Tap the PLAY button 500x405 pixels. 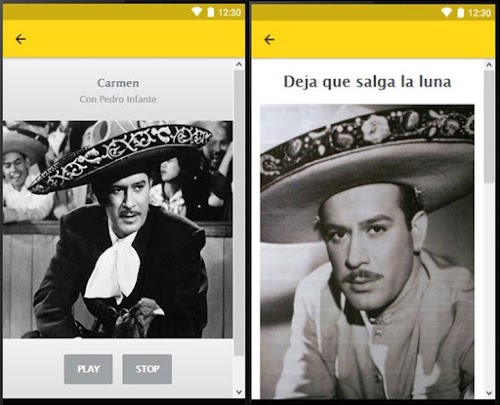(x=88, y=369)
